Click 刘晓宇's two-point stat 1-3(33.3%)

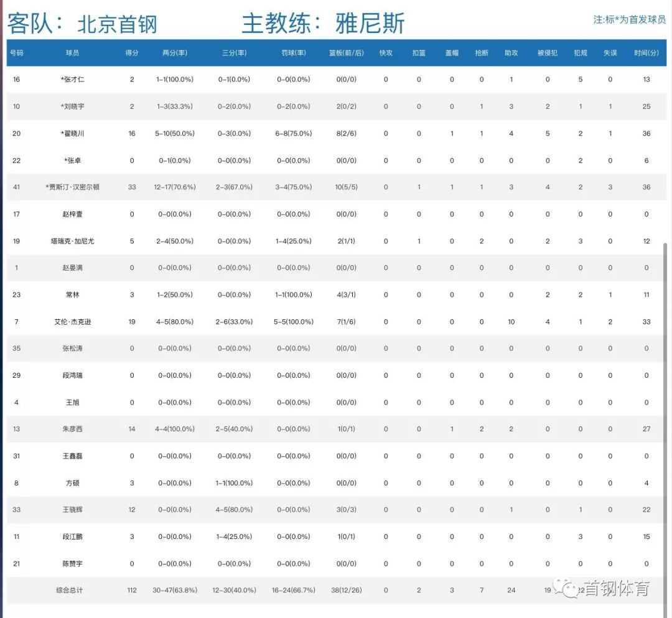tap(175, 106)
